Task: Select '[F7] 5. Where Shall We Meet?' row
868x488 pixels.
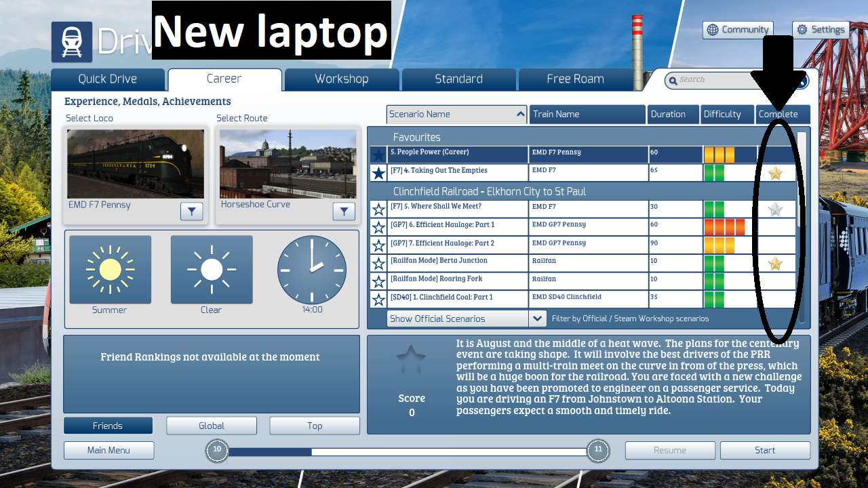Action: click(x=583, y=209)
